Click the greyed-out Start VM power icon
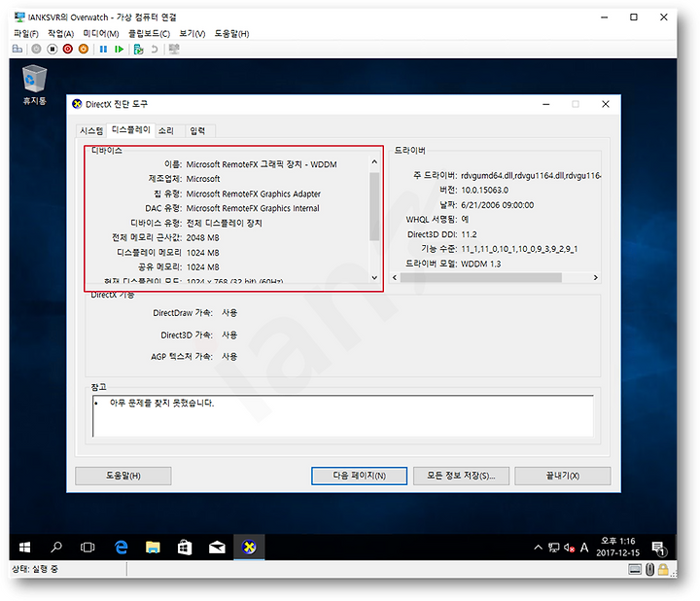This screenshot has width=700, height=601. point(36,50)
